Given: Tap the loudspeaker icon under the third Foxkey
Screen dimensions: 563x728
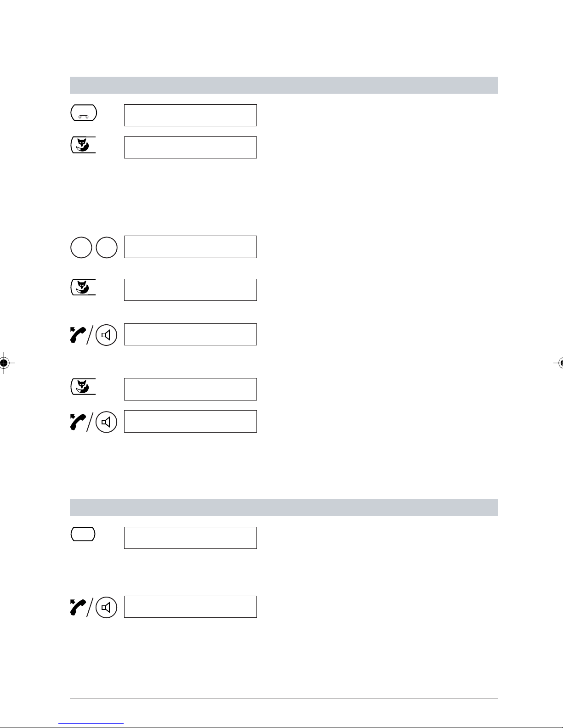Looking at the screenshot, I should [106, 422].
